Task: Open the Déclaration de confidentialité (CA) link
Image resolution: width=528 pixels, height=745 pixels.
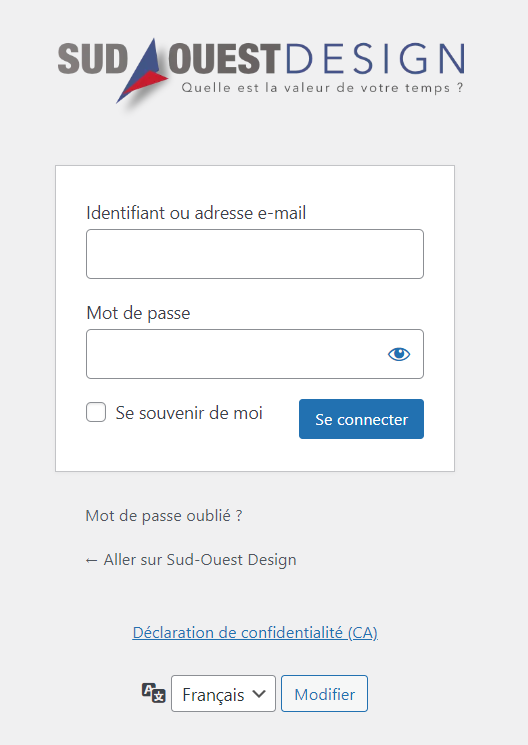Action: [255, 633]
